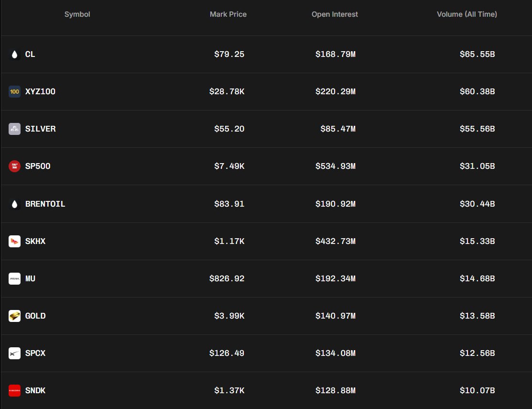Click the $31.05B volume value

click(478, 166)
